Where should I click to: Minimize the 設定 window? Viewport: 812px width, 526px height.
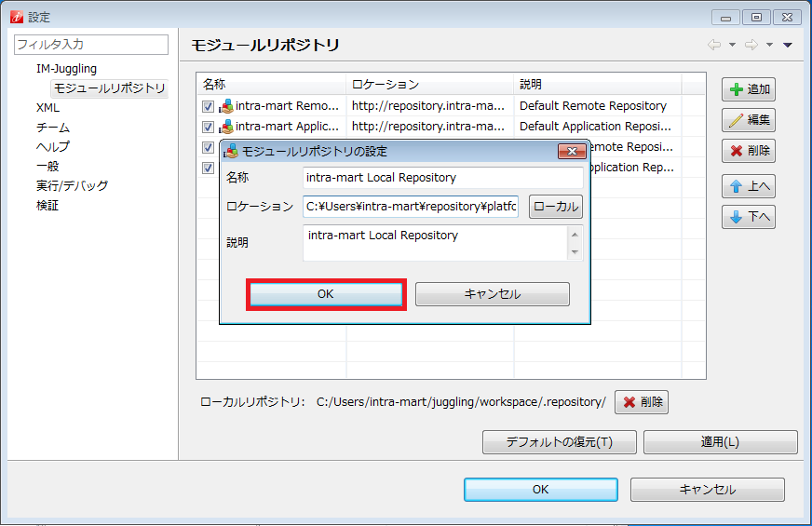point(725,18)
